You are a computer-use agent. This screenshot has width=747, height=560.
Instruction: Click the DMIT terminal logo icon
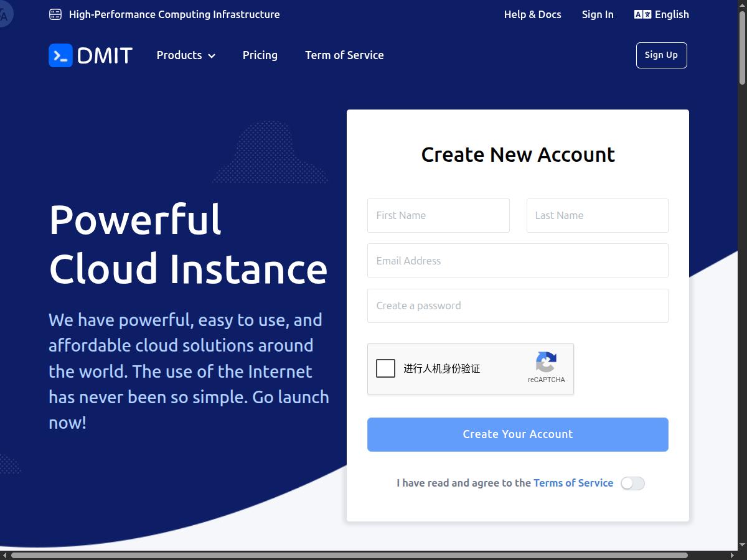tap(60, 55)
